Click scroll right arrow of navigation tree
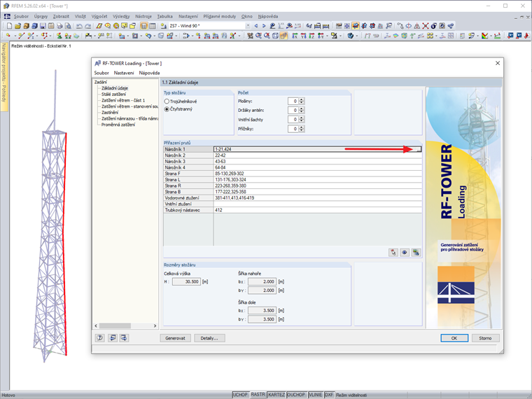This screenshot has width=532, height=399. pyautogui.click(x=155, y=325)
